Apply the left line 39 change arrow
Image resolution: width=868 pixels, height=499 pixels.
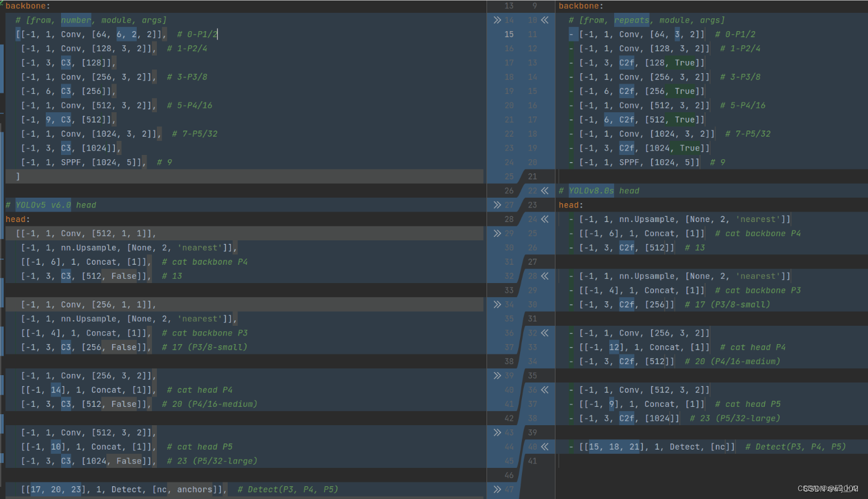pyautogui.click(x=497, y=376)
